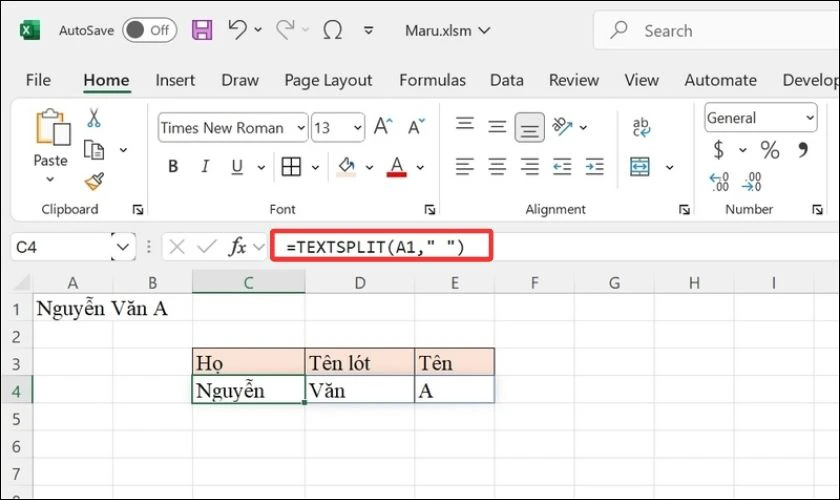840x500 pixels.
Task: Open Clipboard dialog launcher
Action: tap(138, 210)
